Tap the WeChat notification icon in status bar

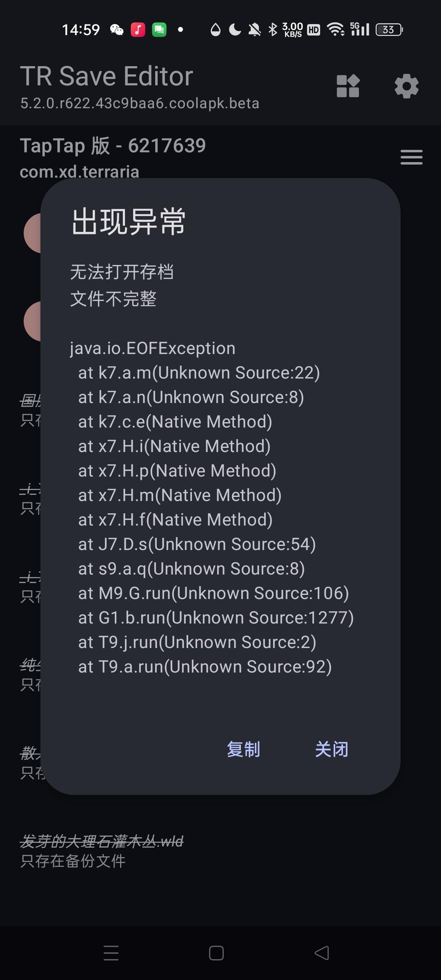(x=117, y=30)
